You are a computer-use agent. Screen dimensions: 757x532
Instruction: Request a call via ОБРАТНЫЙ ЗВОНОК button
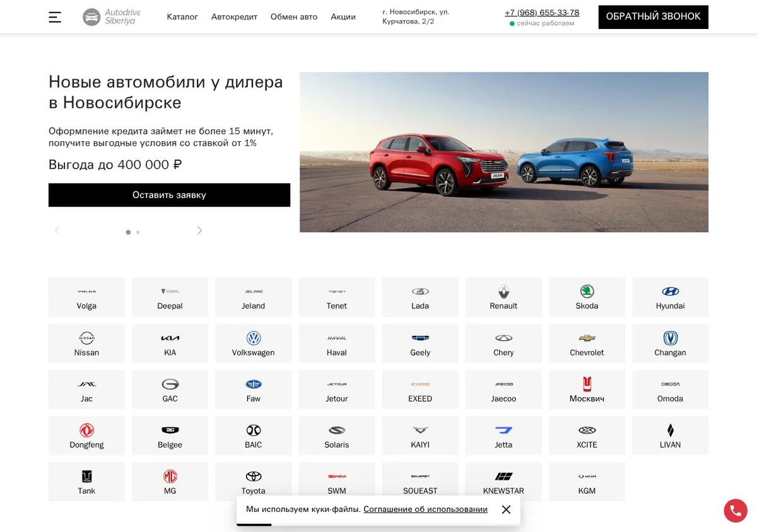tap(653, 17)
